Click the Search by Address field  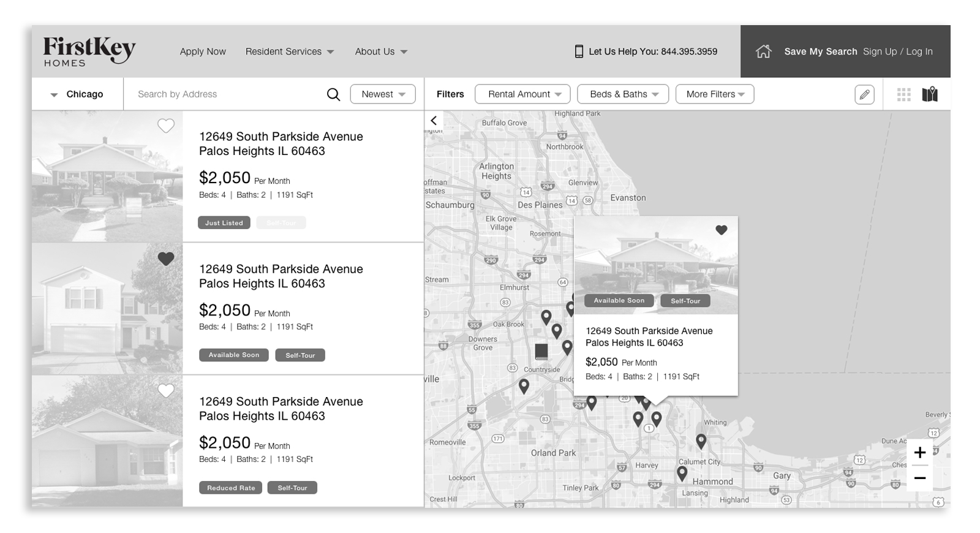[x=227, y=94]
